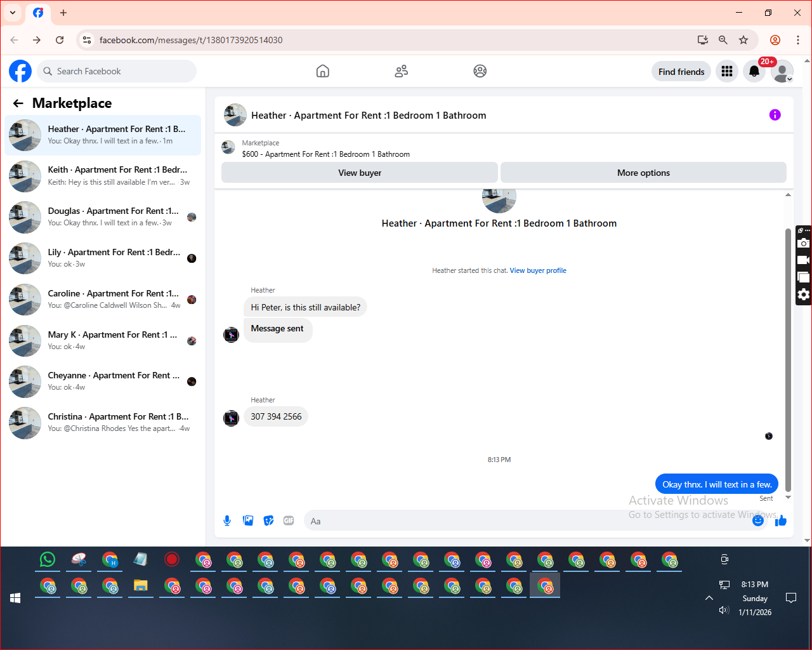
Task: Click the video camera icon on side toolbar
Action: [x=804, y=260]
